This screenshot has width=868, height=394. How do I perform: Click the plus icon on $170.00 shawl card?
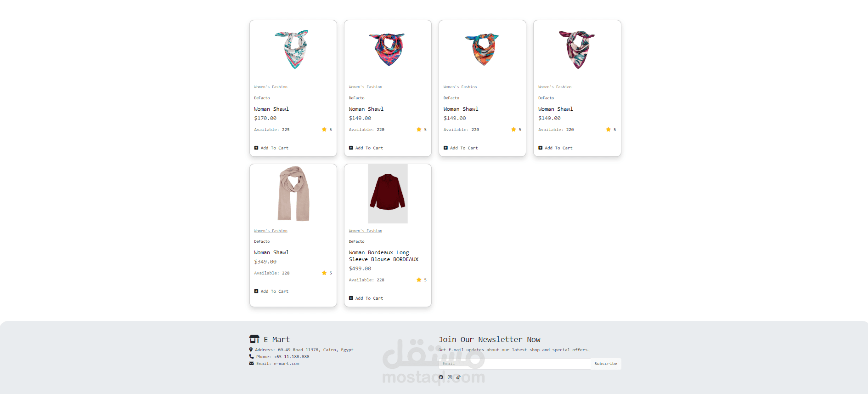pyautogui.click(x=256, y=148)
